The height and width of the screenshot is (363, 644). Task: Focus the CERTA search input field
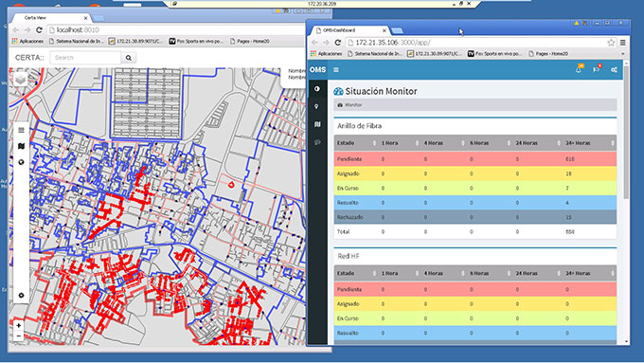pos(86,58)
